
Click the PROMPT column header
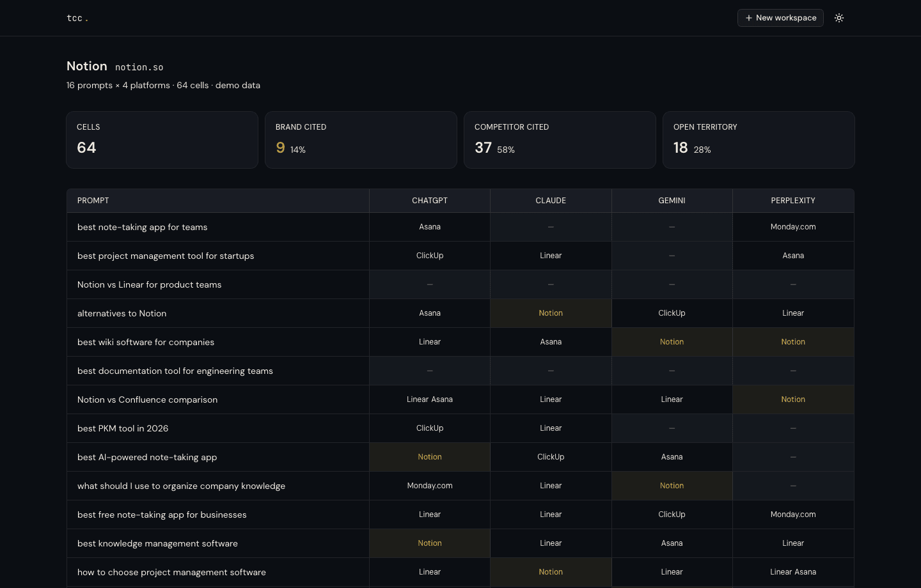point(218,201)
